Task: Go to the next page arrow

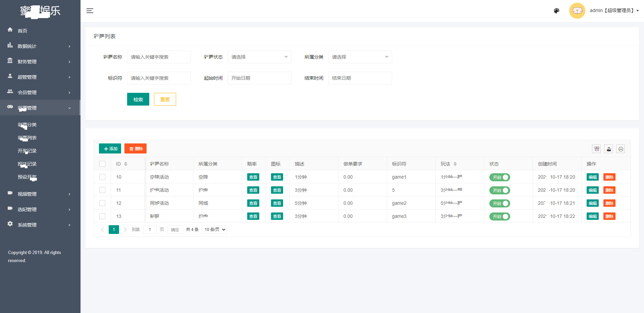Action: [125, 230]
